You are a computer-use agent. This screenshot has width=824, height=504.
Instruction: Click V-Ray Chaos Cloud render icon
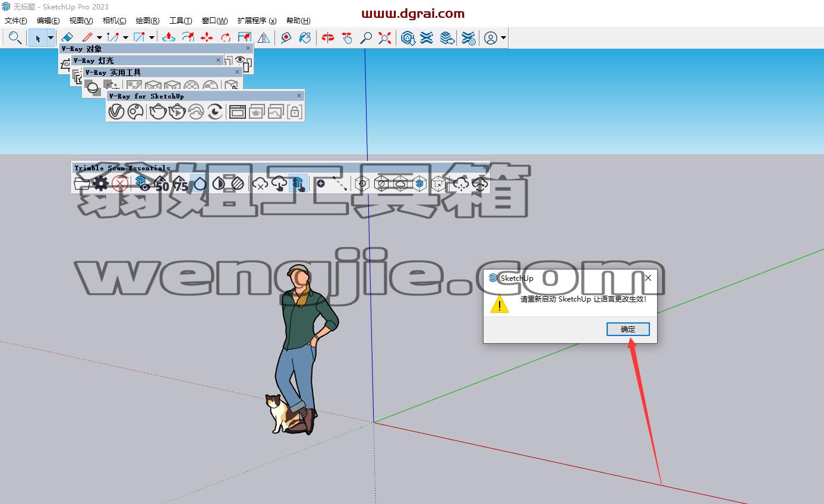coord(196,111)
